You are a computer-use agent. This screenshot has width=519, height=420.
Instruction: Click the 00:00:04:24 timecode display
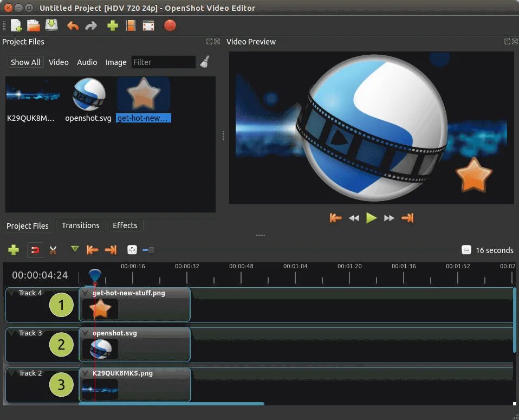tap(40, 275)
